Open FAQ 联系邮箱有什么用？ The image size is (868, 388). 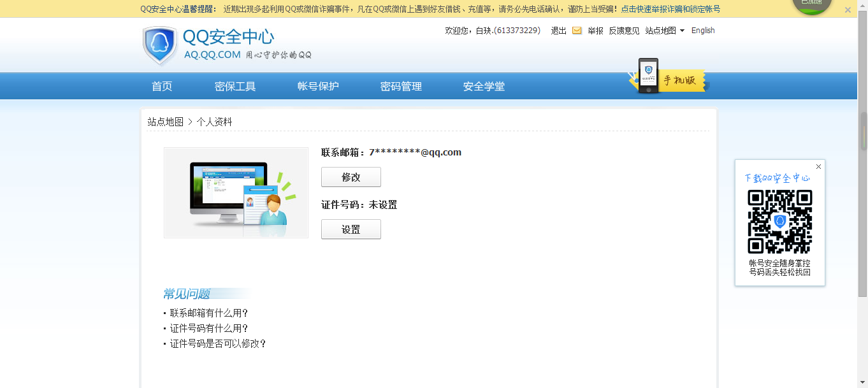pyautogui.click(x=209, y=313)
